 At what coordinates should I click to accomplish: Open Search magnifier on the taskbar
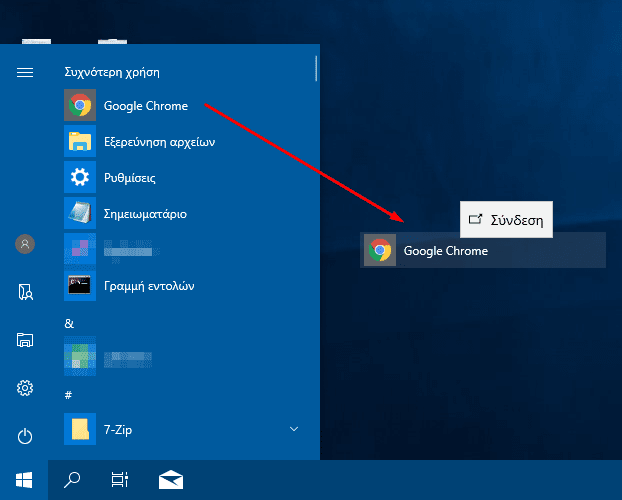tap(72, 480)
